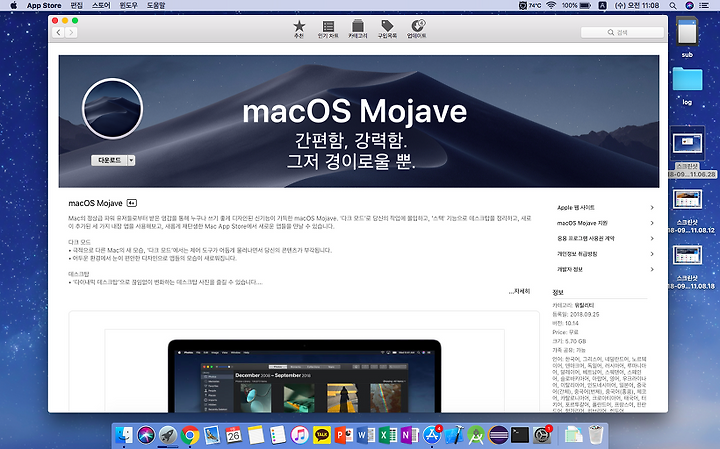Open the Updates (업데이트) toolbar tab

[x=417, y=29]
